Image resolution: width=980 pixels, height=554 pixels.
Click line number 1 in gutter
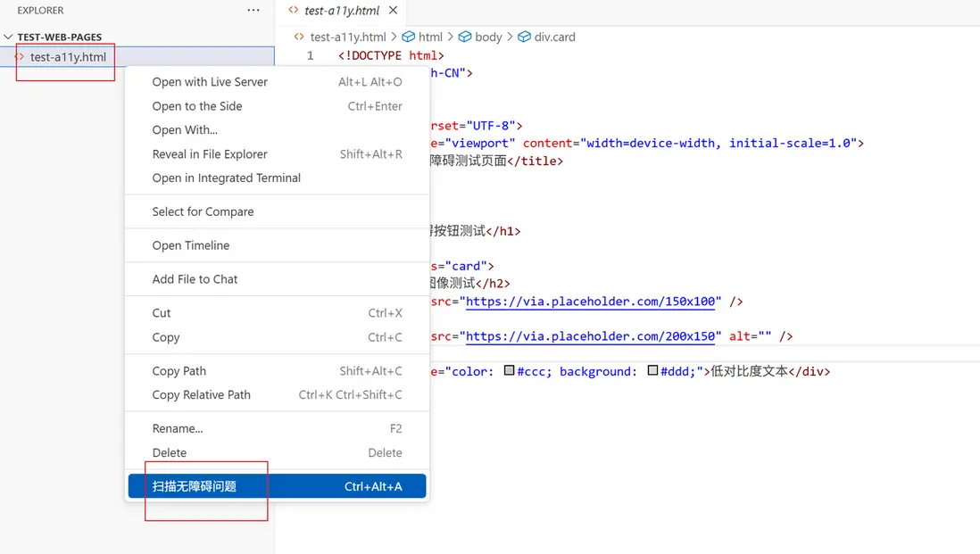tap(310, 55)
